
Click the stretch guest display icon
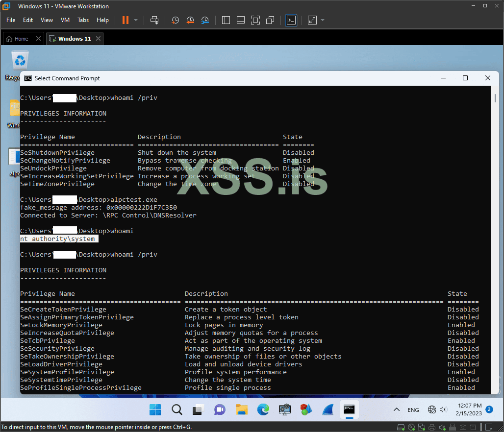(312, 20)
